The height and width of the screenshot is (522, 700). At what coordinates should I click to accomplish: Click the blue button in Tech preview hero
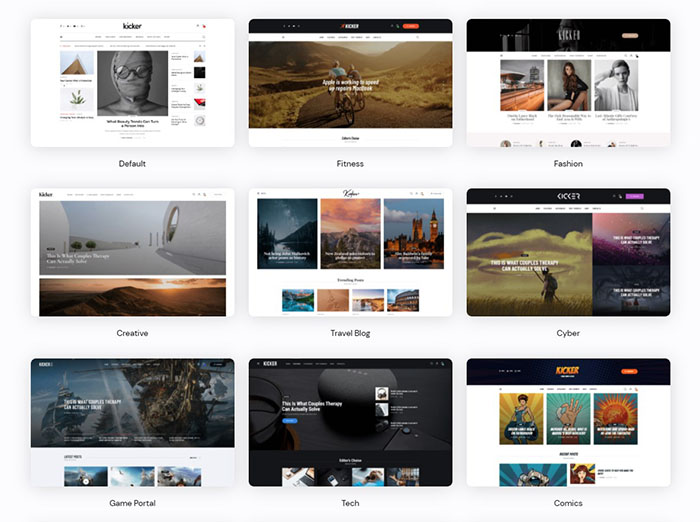pyautogui.click(x=290, y=421)
